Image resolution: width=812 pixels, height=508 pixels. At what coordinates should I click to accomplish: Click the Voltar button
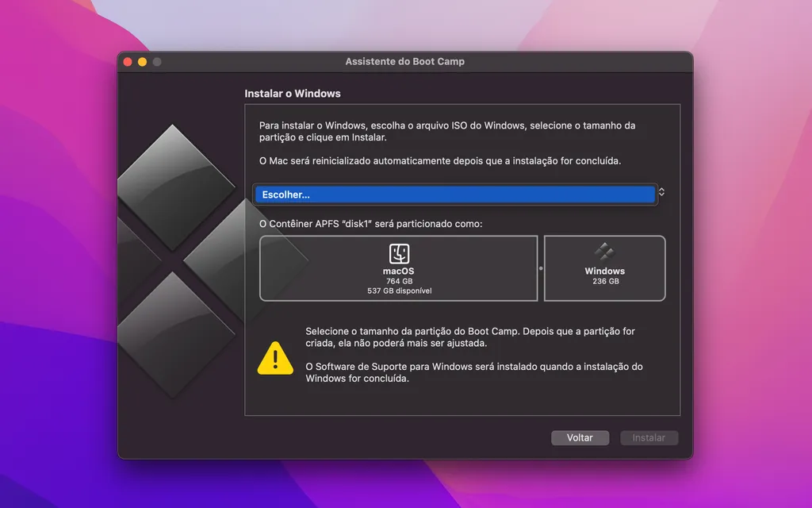point(580,438)
